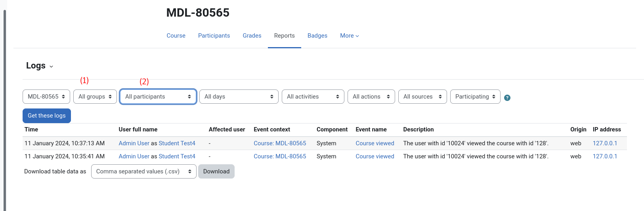Screen dimensions: 644x211
Task: Switch to the Grades tab
Action: pyautogui.click(x=252, y=36)
